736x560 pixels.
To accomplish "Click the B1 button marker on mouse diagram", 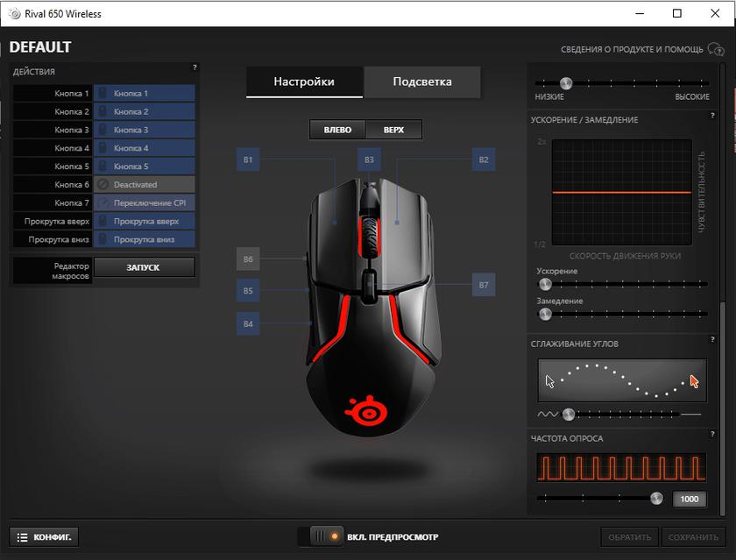I will 248,159.
